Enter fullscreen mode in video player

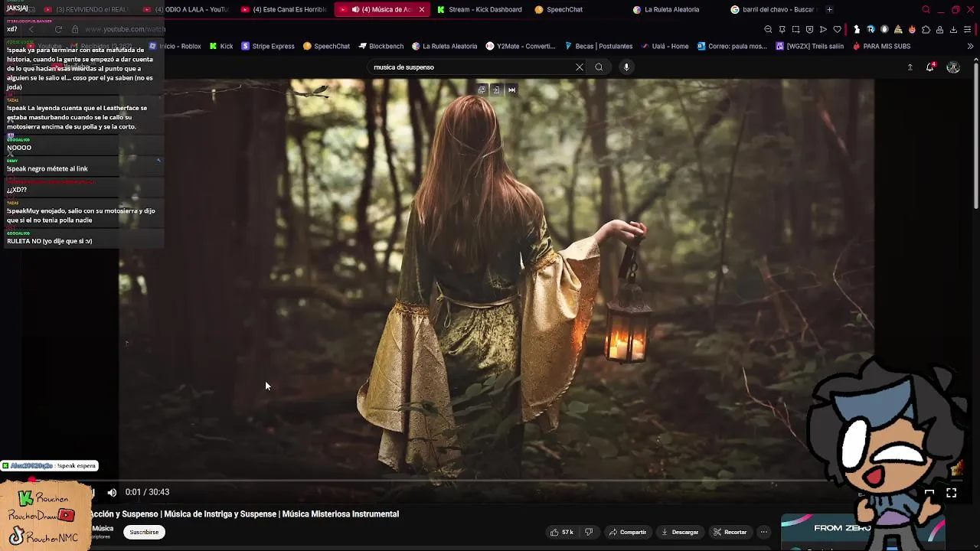[x=951, y=493]
